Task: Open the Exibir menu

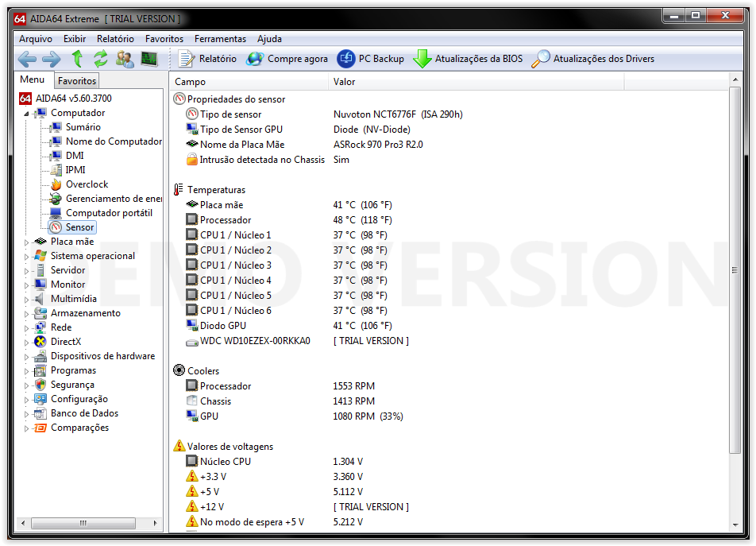Action: click(75, 39)
